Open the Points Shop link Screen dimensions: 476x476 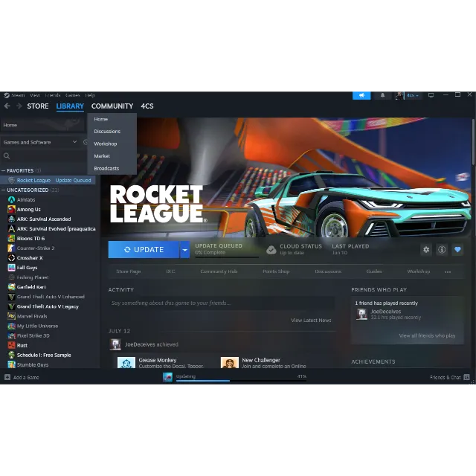[276, 271]
